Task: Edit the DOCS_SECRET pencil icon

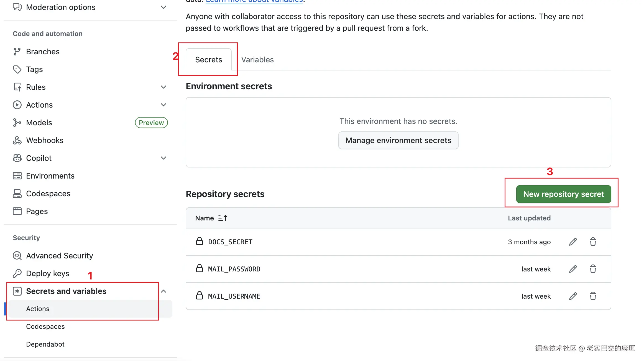Action: [x=573, y=242]
